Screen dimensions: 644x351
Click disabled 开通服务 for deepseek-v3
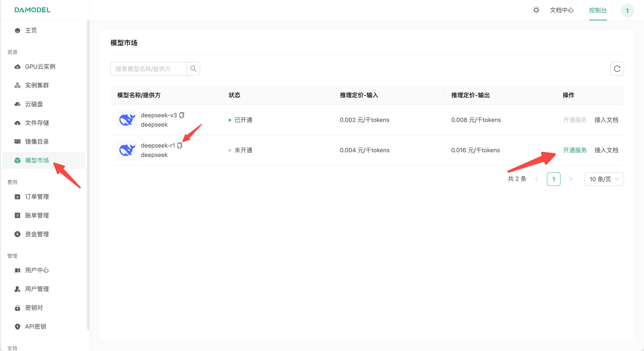575,120
